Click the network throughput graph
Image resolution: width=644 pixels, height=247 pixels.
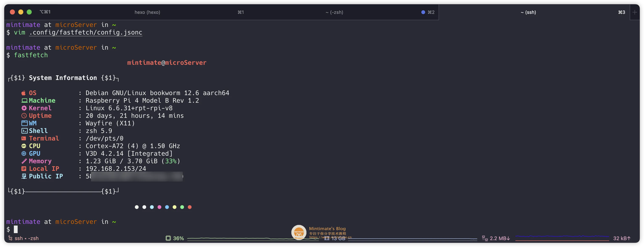562,238
